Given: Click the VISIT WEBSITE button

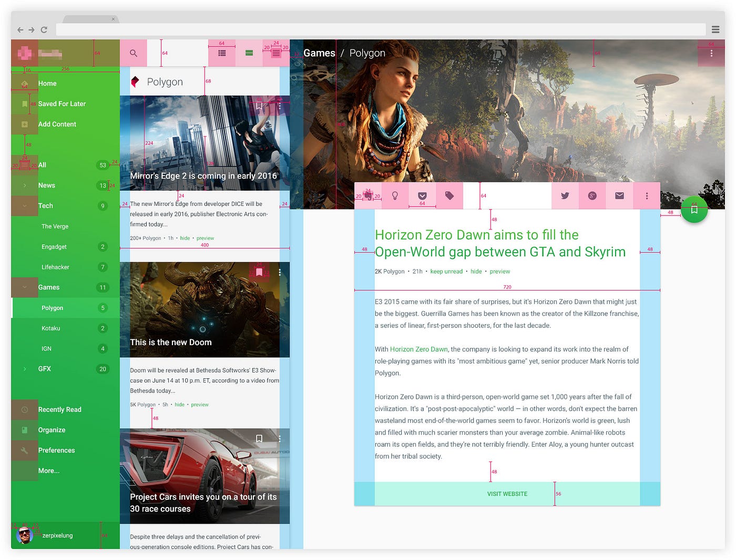Looking at the screenshot, I should click(x=507, y=494).
